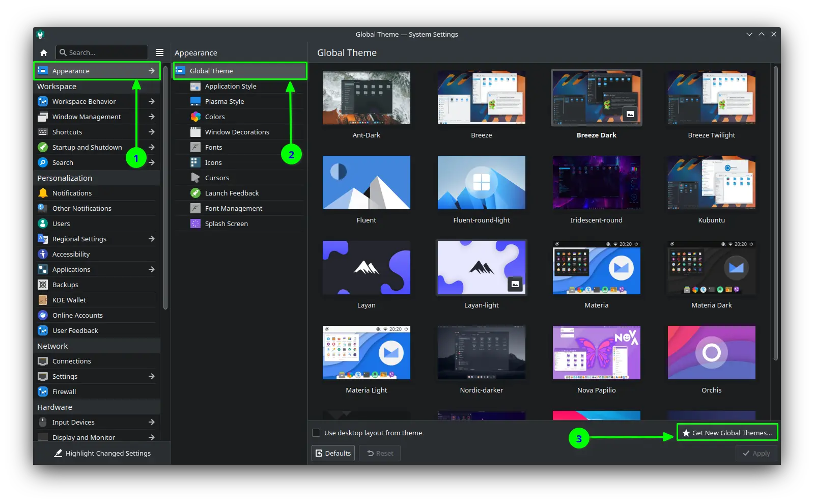Click the Users icon
Viewport: 814px width, 504px height.
(x=43, y=223)
